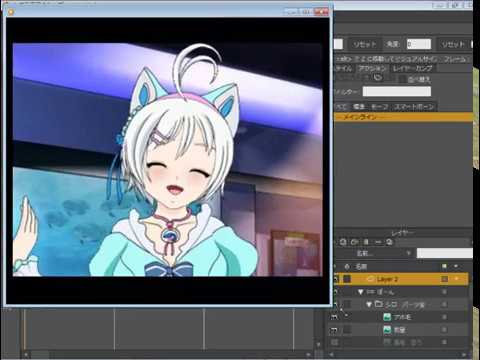
Task: Maximize the render preview window
Action: click(x=306, y=12)
